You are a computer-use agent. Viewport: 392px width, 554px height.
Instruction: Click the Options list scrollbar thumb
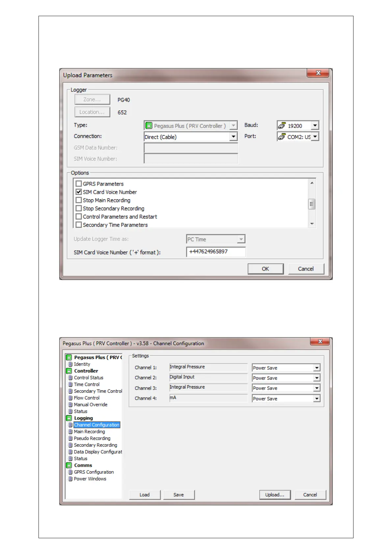[x=312, y=204]
